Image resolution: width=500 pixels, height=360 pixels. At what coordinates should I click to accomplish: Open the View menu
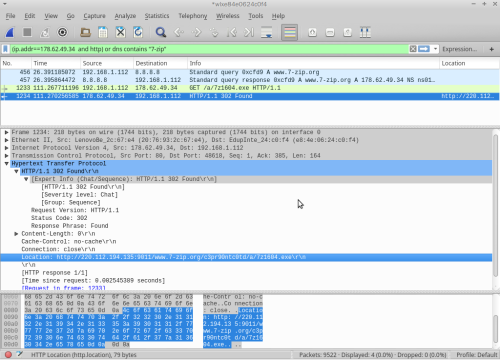coord(51,16)
